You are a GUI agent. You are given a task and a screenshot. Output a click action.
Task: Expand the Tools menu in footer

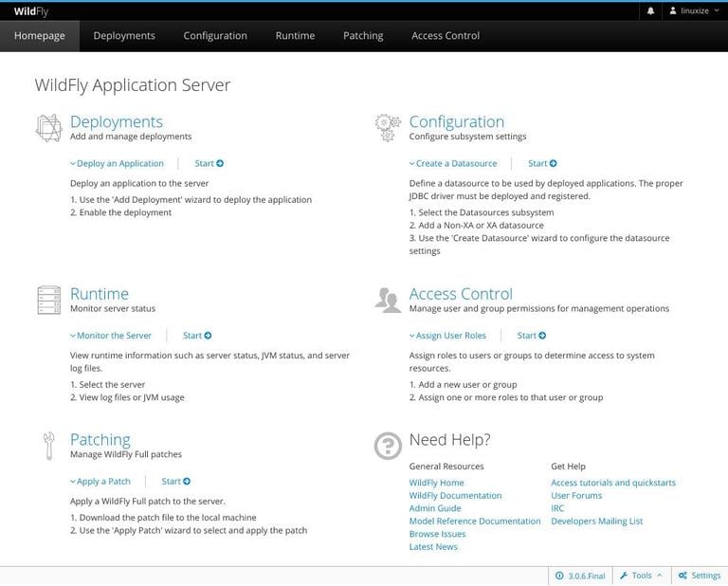[642, 576]
